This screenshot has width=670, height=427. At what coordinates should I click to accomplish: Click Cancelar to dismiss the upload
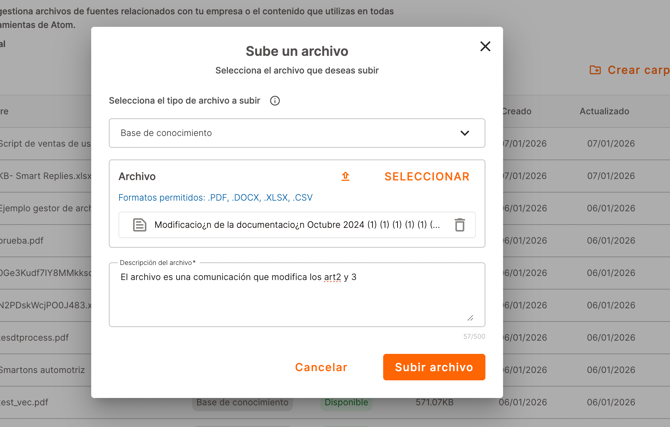click(x=321, y=367)
